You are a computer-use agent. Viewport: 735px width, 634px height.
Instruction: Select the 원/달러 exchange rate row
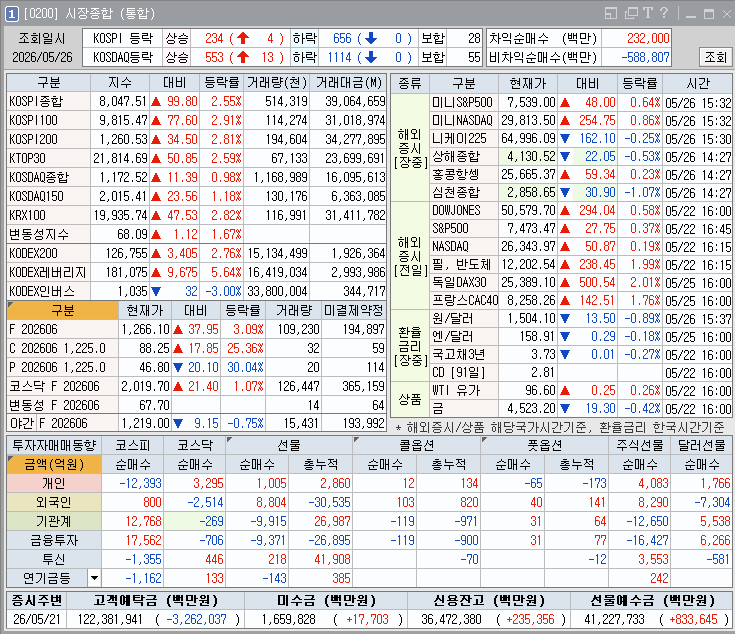tap(580, 319)
